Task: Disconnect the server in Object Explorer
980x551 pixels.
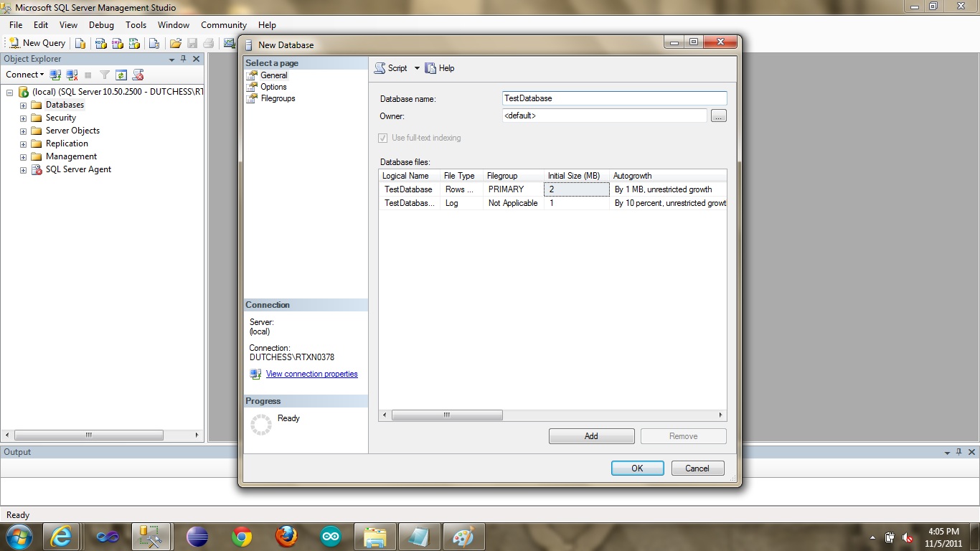Action: tap(71, 74)
